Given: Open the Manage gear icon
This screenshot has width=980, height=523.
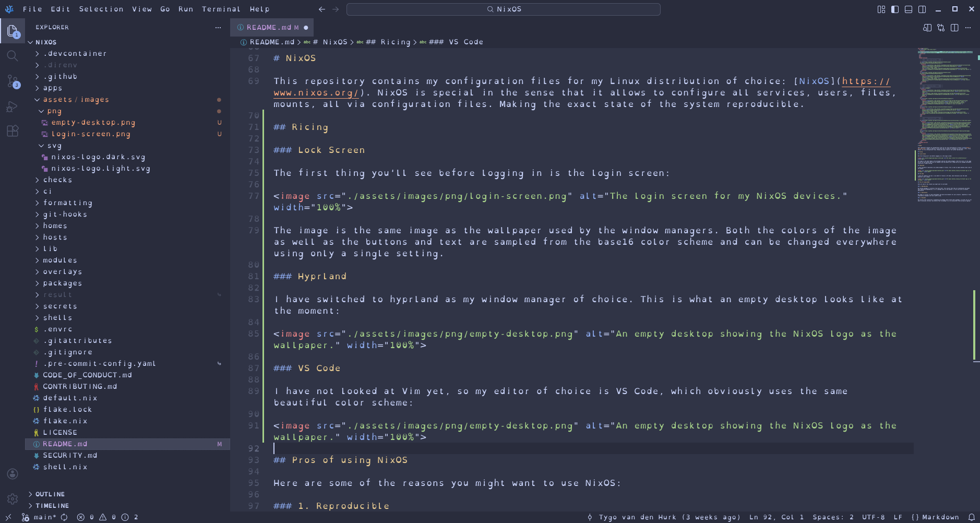Looking at the screenshot, I should point(13,499).
